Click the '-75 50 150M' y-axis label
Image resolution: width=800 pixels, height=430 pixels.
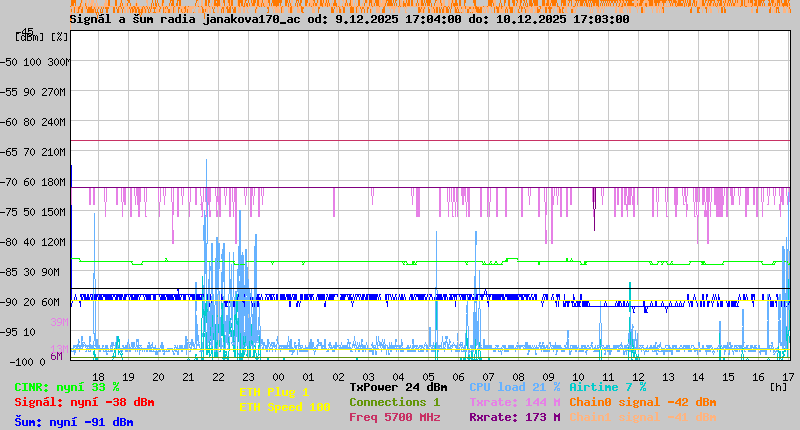[33, 212]
